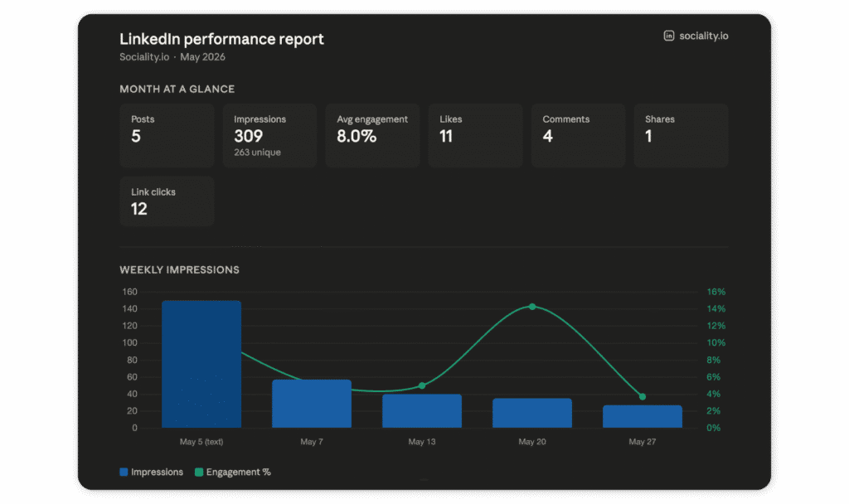The image size is (849, 504).
Task: Click the 100 left axis value
Action: tap(130, 342)
